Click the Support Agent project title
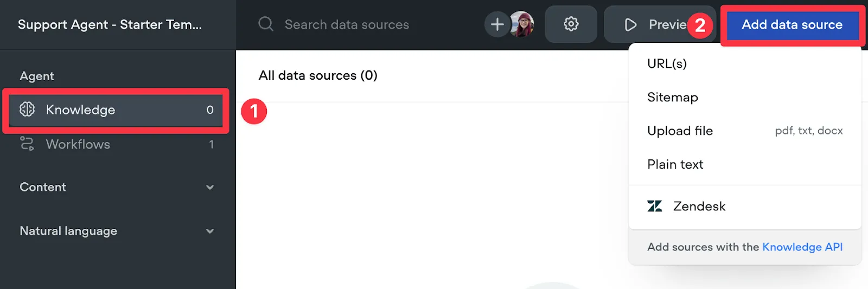This screenshot has height=289, width=868. [110, 24]
